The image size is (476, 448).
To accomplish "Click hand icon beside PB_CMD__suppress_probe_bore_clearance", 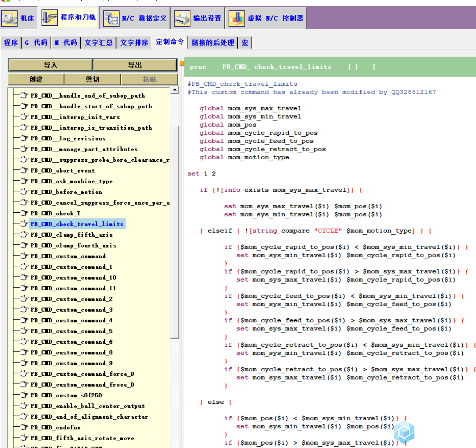I will point(24,159).
